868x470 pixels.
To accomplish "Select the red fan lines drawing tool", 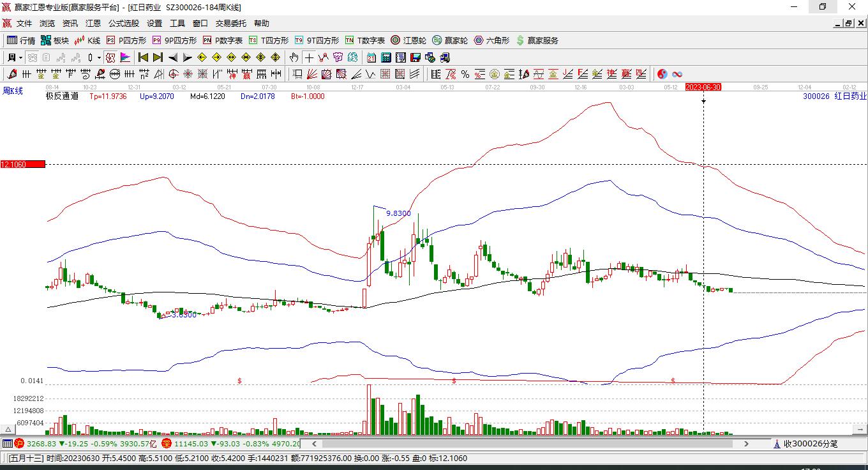I will click(312, 74).
